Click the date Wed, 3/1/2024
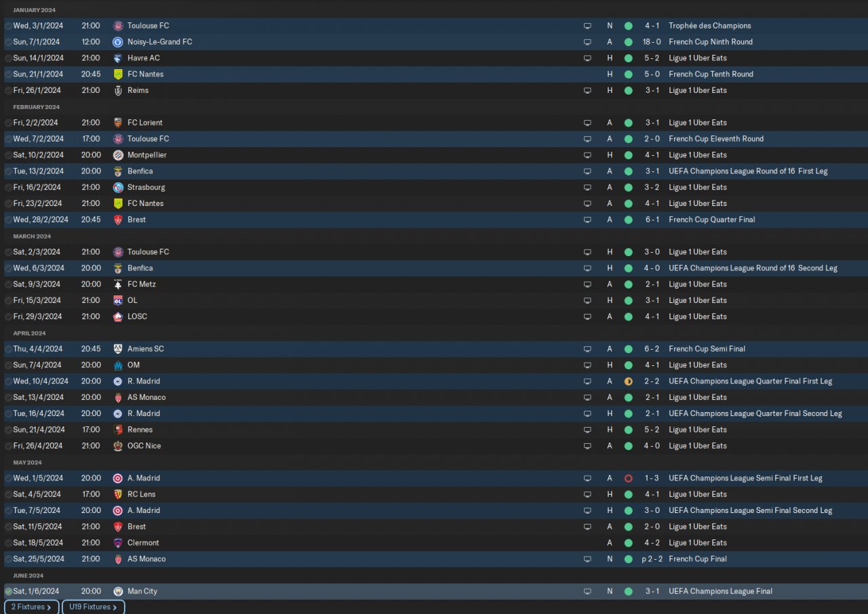 point(38,26)
